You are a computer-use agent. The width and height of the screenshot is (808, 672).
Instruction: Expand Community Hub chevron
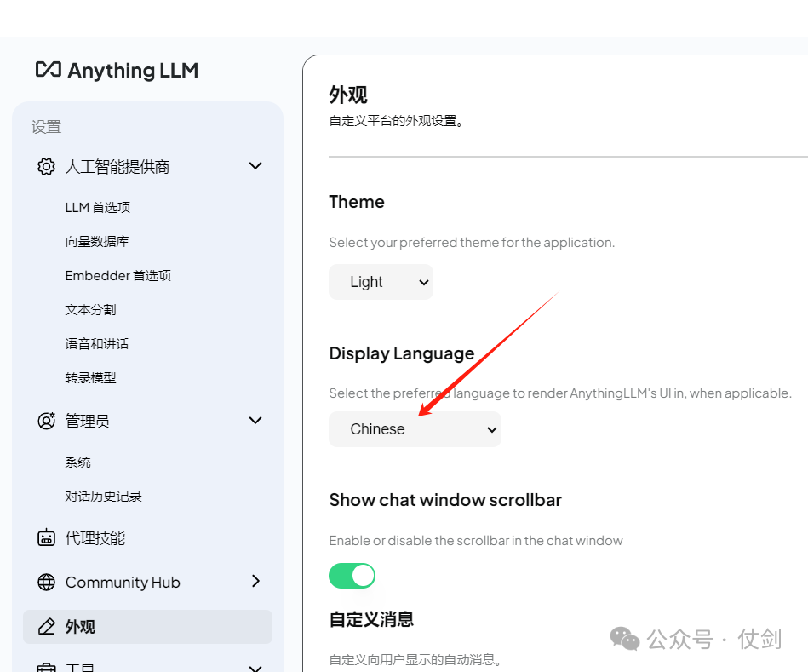[x=255, y=582]
